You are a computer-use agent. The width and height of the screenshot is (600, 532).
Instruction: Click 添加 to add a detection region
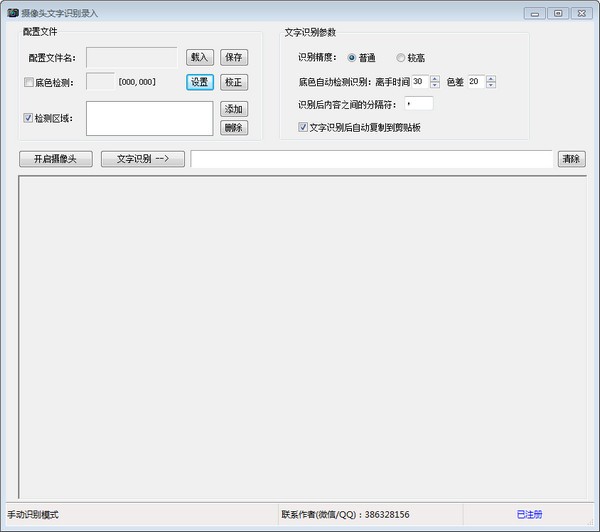pyautogui.click(x=234, y=109)
